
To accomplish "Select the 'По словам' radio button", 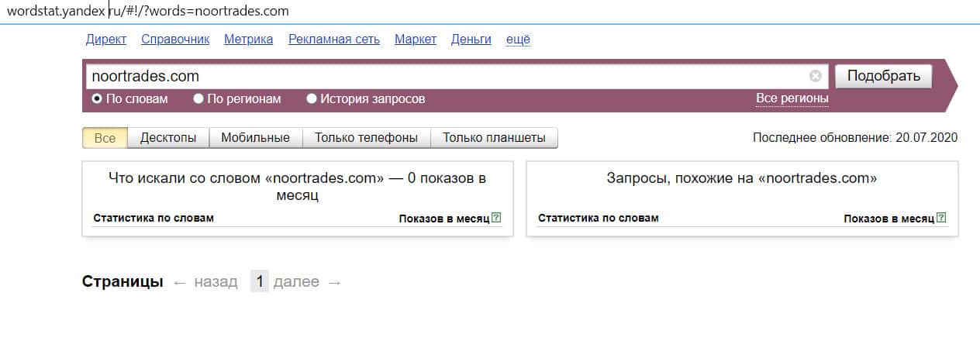I will pos(97,99).
